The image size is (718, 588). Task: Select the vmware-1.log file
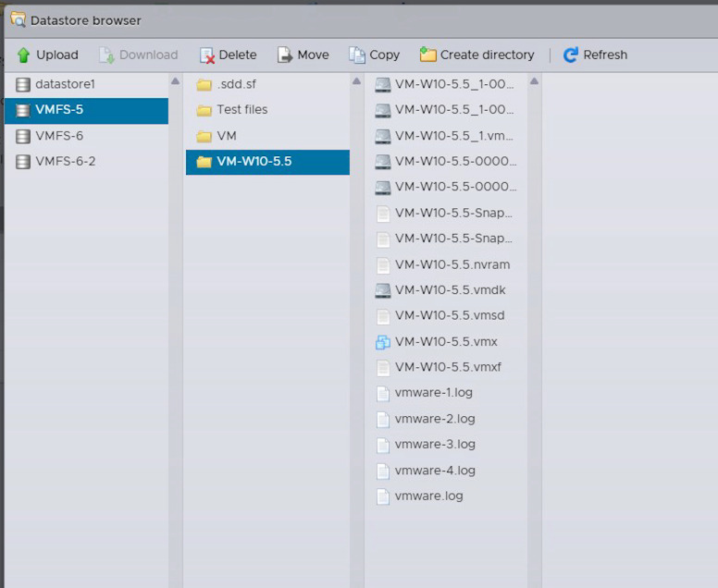(445, 393)
